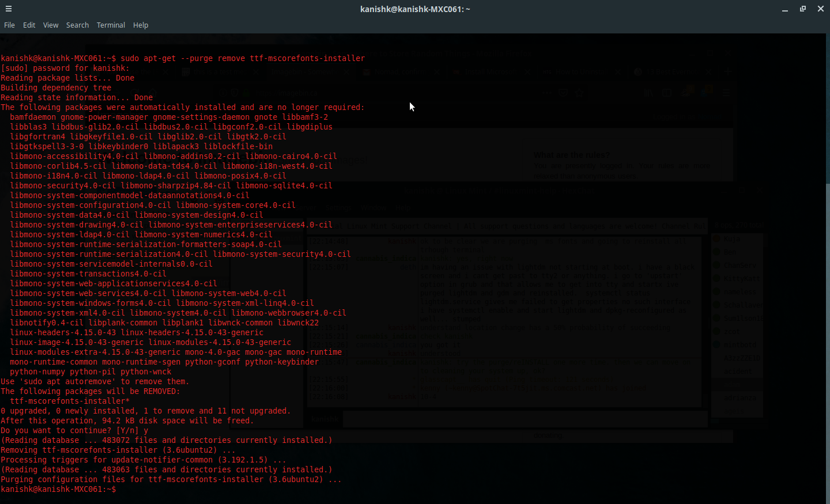830x504 pixels.
Task: Open the Help menu
Action: (x=141, y=25)
